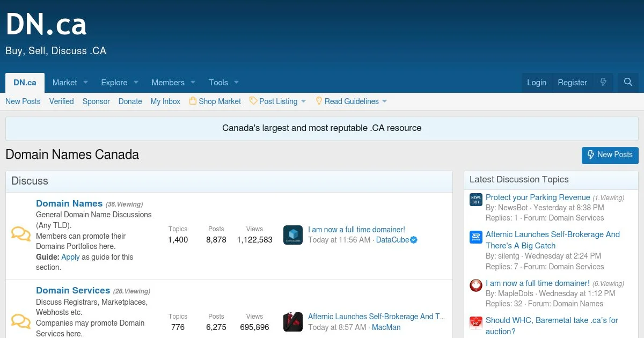Click the lightning bolt What's New icon

(603, 83)
